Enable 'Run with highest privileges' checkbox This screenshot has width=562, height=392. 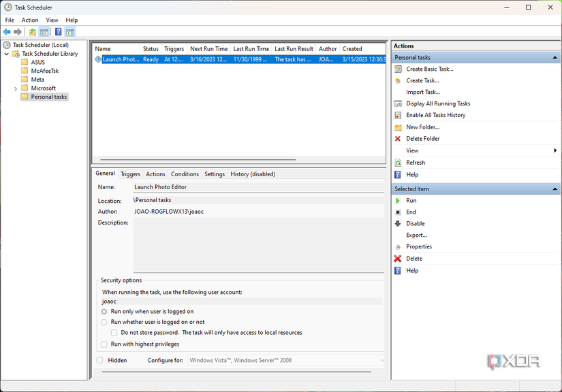[x=104, y=344]
